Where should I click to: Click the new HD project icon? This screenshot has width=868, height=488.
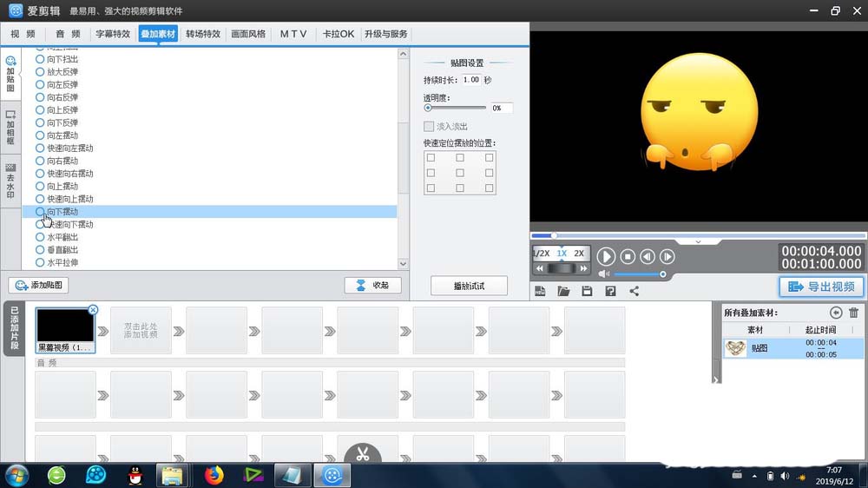pos(540,291)
